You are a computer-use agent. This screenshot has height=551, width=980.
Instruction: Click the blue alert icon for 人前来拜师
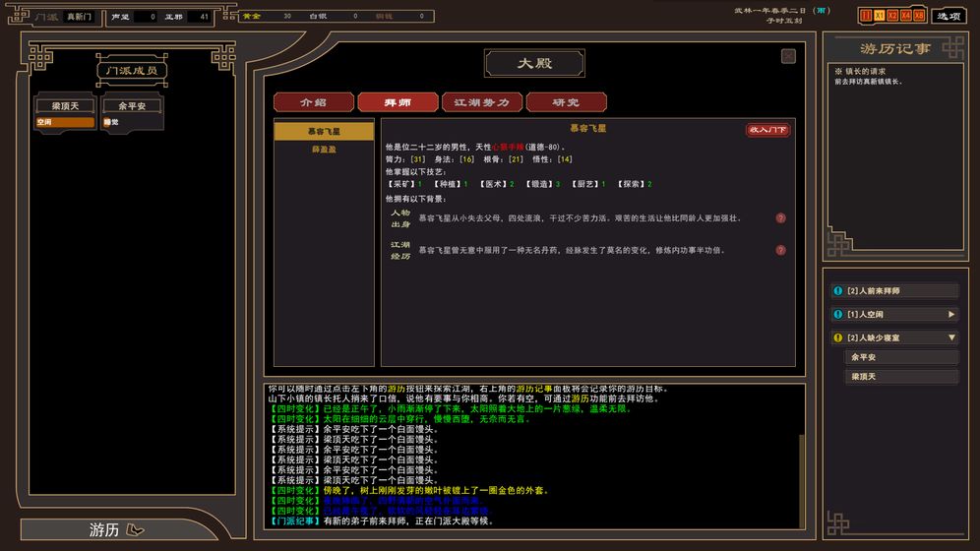click(837, 290)
